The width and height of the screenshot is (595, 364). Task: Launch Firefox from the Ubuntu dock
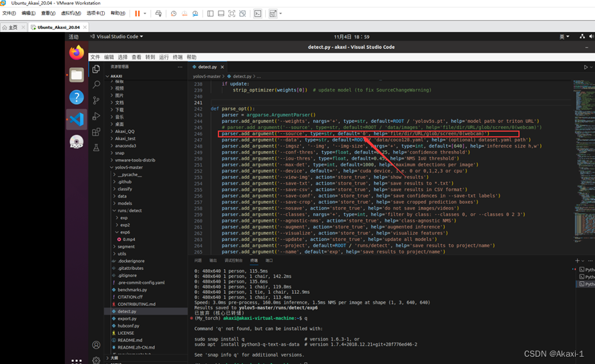(x=77, y=52)
